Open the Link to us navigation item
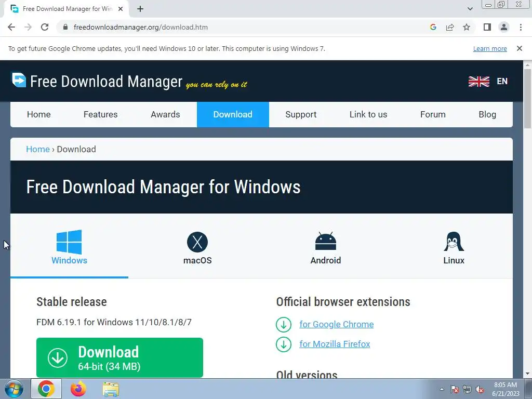 [368, 115]
